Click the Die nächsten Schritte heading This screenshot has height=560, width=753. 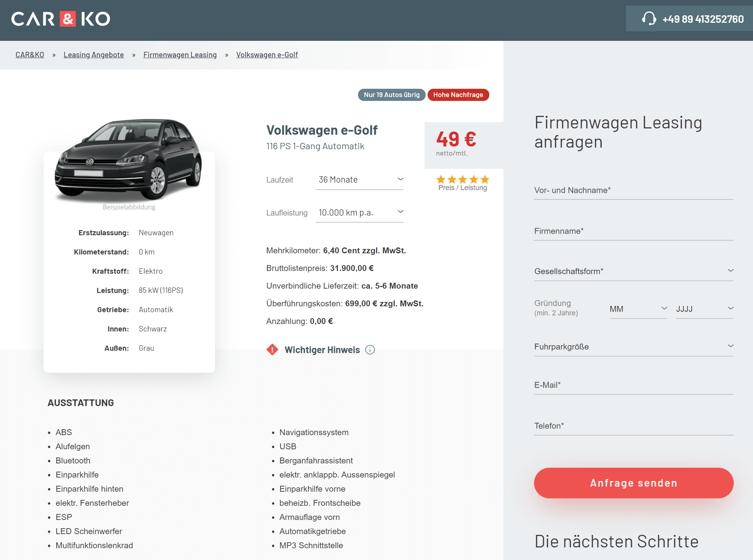pos(616,541)
